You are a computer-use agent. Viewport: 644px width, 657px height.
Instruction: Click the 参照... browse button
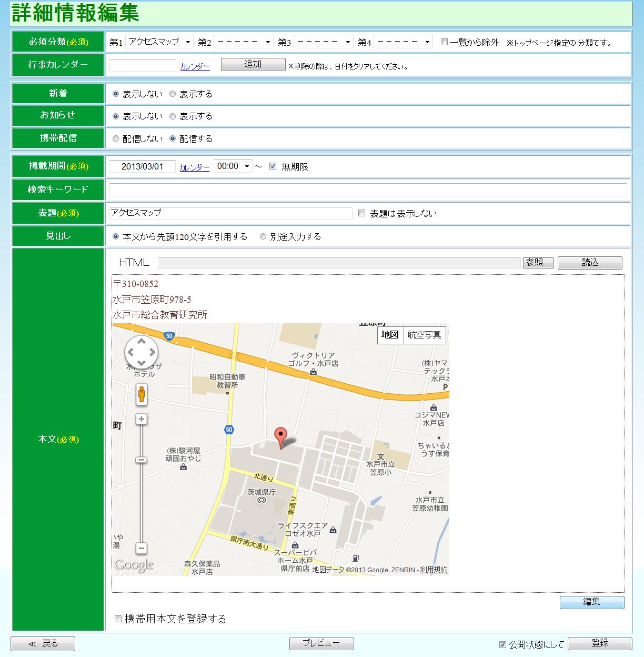(x=538, y=262)
